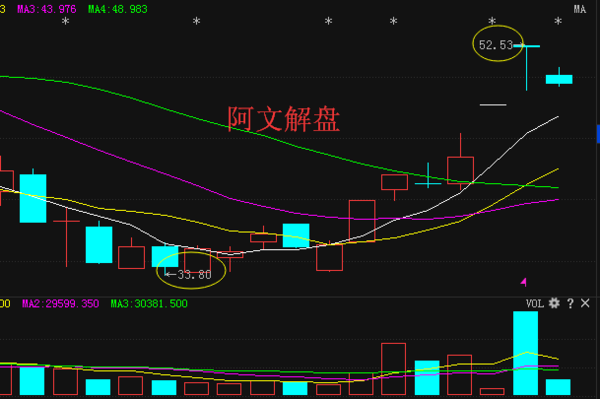Click the 33.80 low price label

(x=194, y=275)
